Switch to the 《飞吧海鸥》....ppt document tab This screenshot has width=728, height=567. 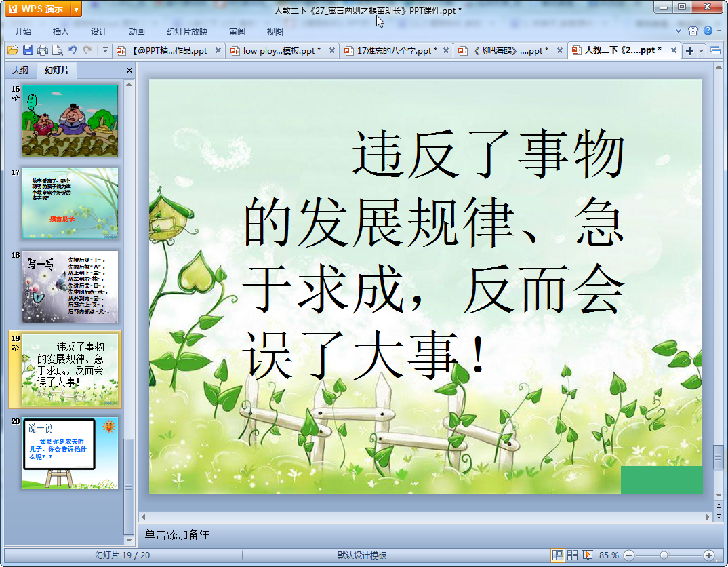pos(510,51)
